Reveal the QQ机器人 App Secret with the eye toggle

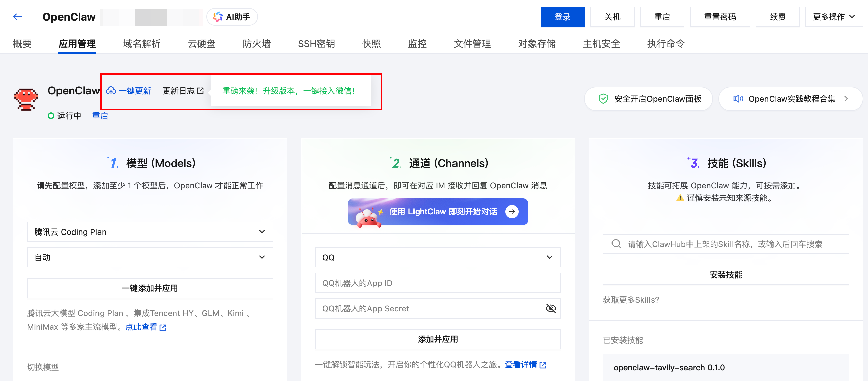click(x=551, y=308)
